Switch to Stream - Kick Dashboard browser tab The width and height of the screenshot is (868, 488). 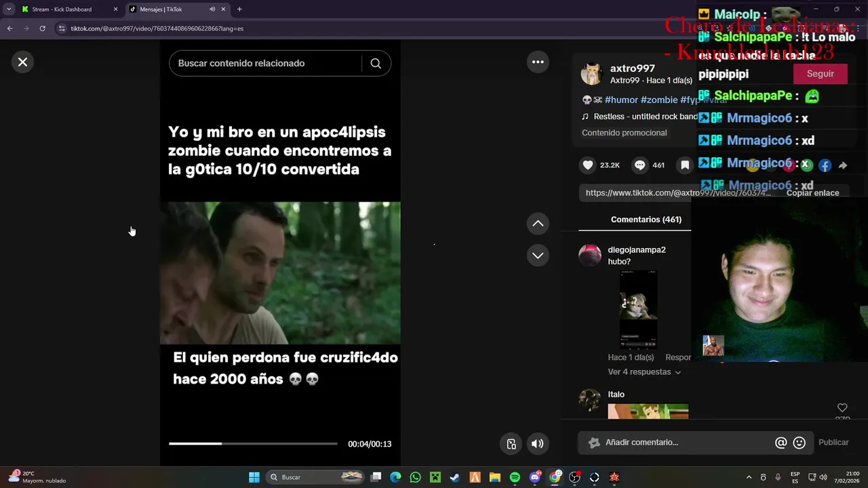pos(70,9)
